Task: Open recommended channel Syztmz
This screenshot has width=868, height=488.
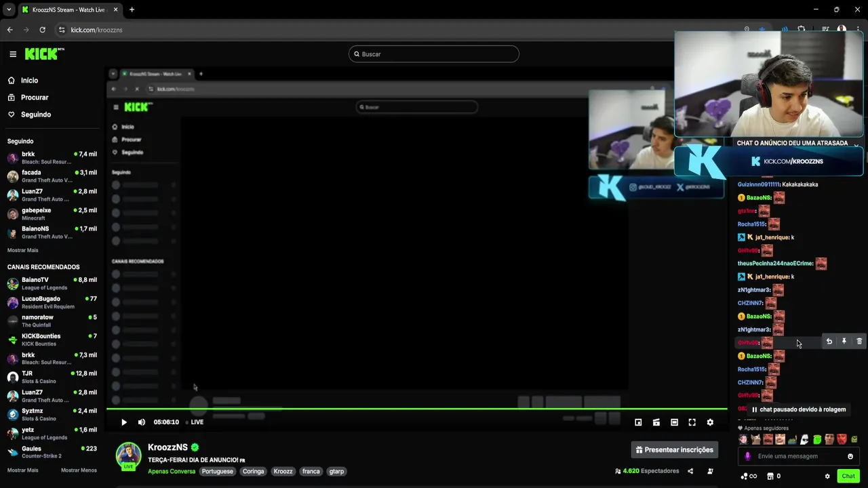Action: [52, 415]
